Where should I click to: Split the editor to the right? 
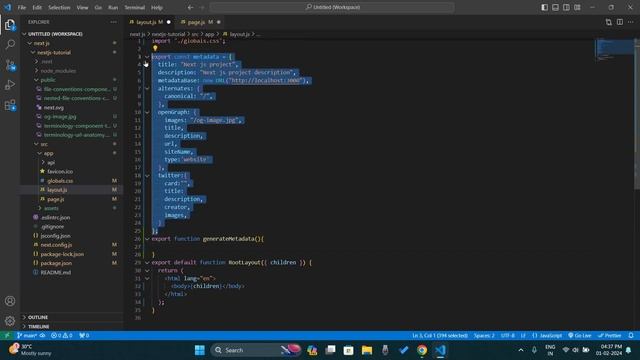(x=620, y=22)
